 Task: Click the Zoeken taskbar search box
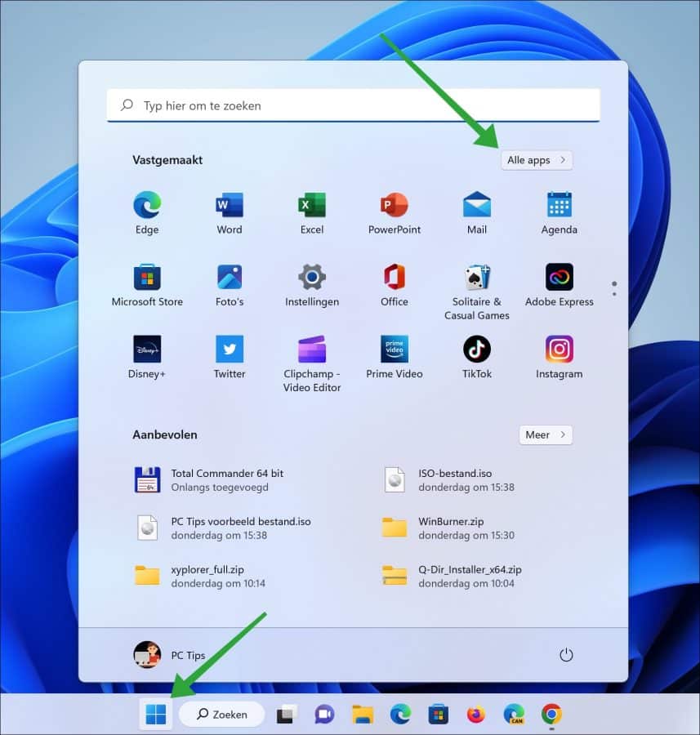click(222, 715)
